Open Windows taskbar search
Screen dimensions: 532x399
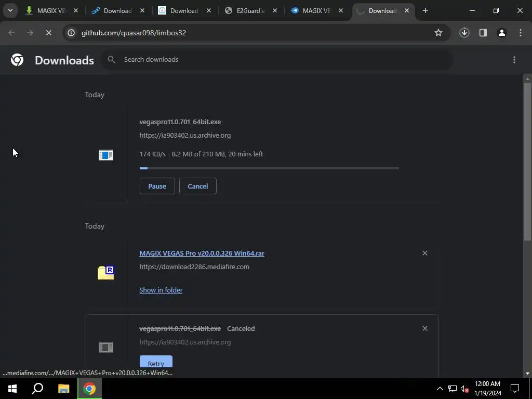coord(37,389)
